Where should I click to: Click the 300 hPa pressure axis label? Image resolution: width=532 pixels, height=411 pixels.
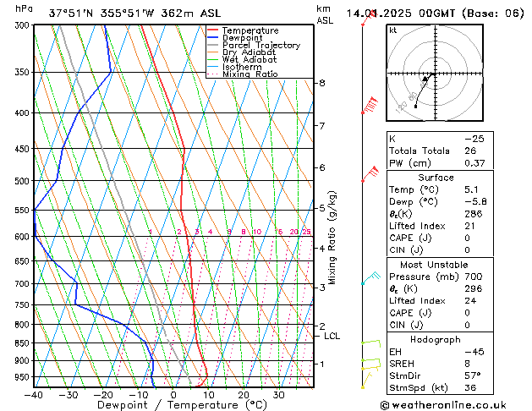(x=24, y=25)
